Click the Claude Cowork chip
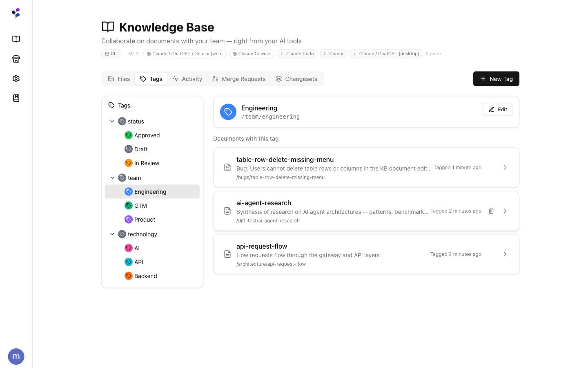588x368 pixels. pyautogui.click(x=252, y=54)
